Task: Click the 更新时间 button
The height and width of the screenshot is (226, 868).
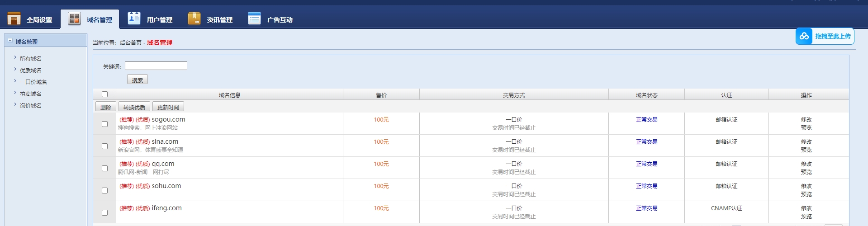Action: coord(168,107)
